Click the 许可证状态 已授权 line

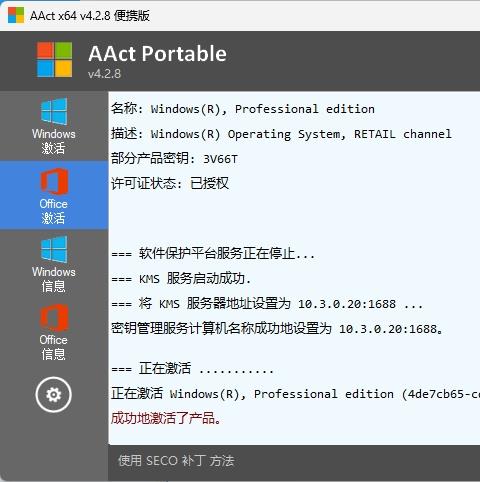pyautogui.click(x=170, y=183)
